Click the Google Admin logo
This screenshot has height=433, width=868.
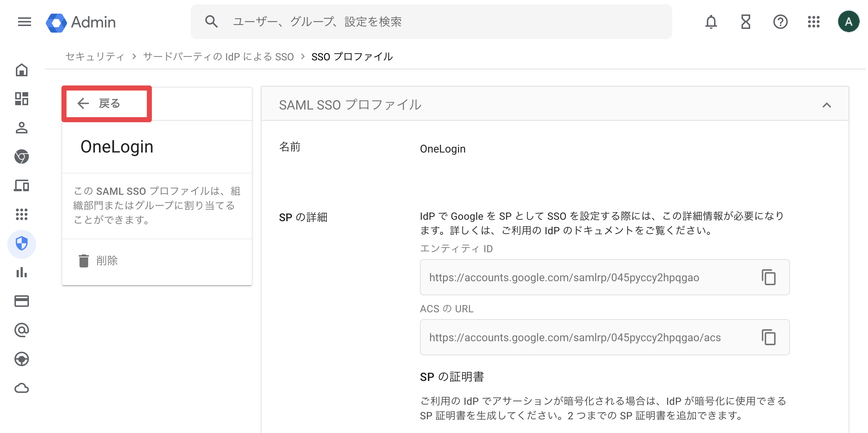(x=81, y=22)
